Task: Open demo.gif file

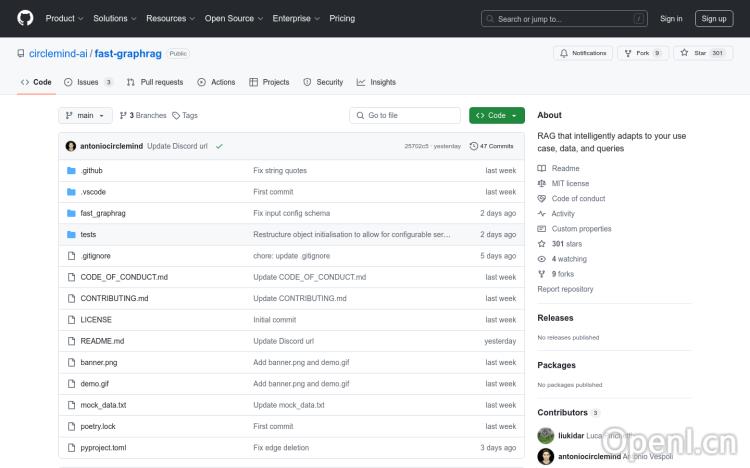Action: click(x=95, y=384)
